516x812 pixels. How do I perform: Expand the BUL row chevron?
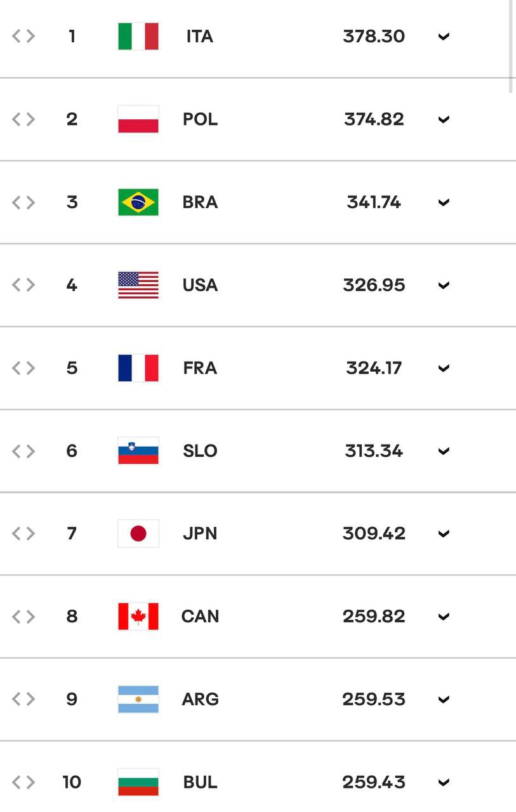pyautogui.click(x=444, y=782)
